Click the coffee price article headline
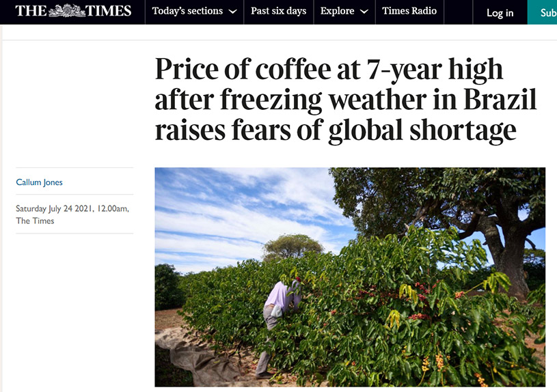The image size is (557, 392). pyautogui.click(x=345, y=100)
